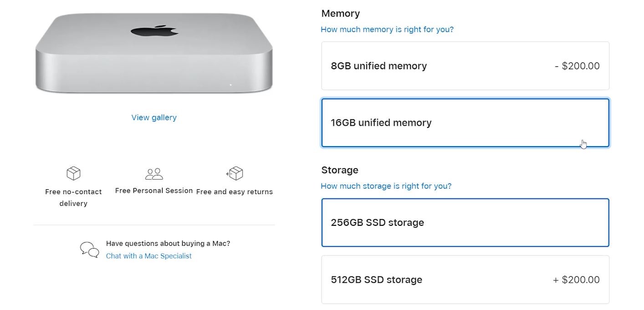Viewport: 644px width, 310px height.
Task: Click the Apple logo on Mac mini
Action: 154,31
